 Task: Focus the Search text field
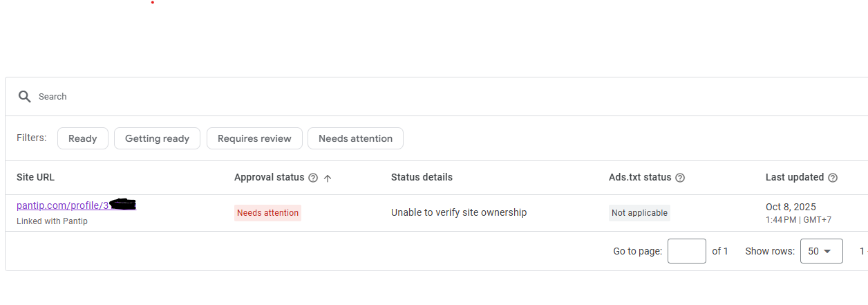click(276, 97)
